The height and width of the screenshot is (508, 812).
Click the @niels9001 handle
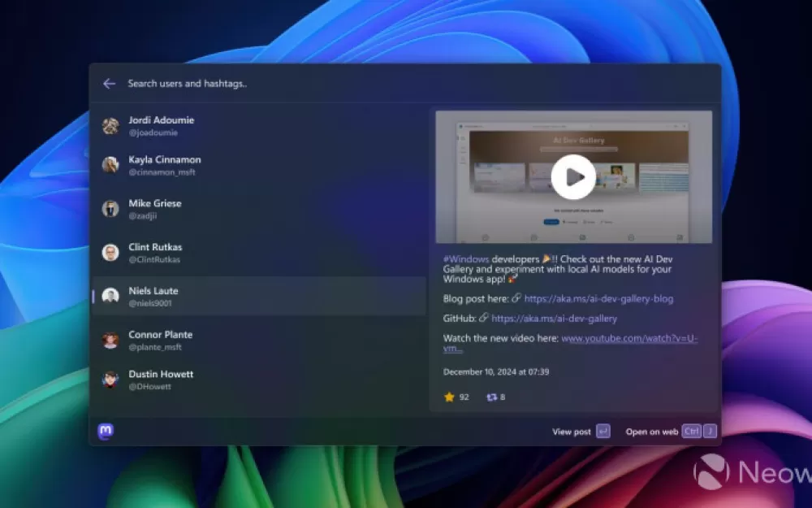pos(150,303)
